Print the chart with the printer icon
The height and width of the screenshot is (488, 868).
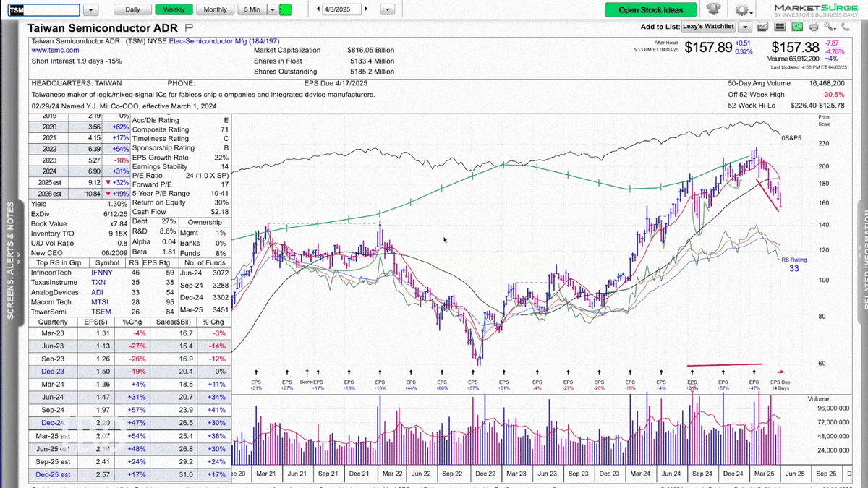814,27
